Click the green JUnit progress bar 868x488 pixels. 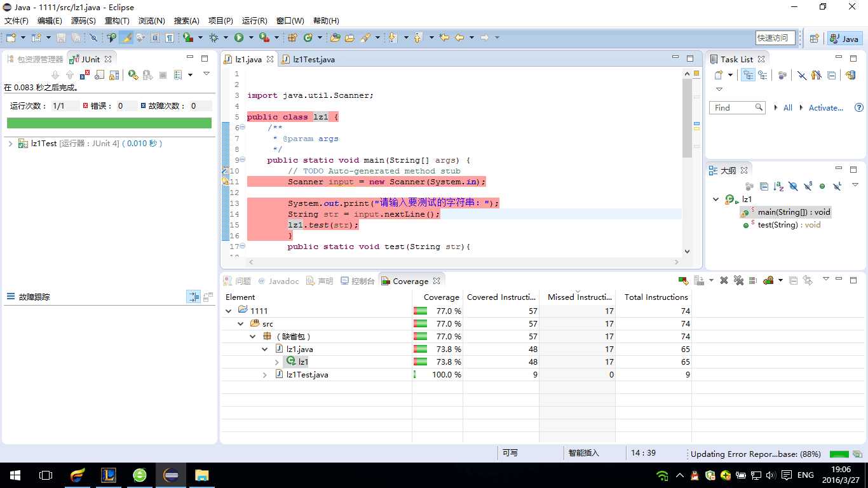coord(109,123)
